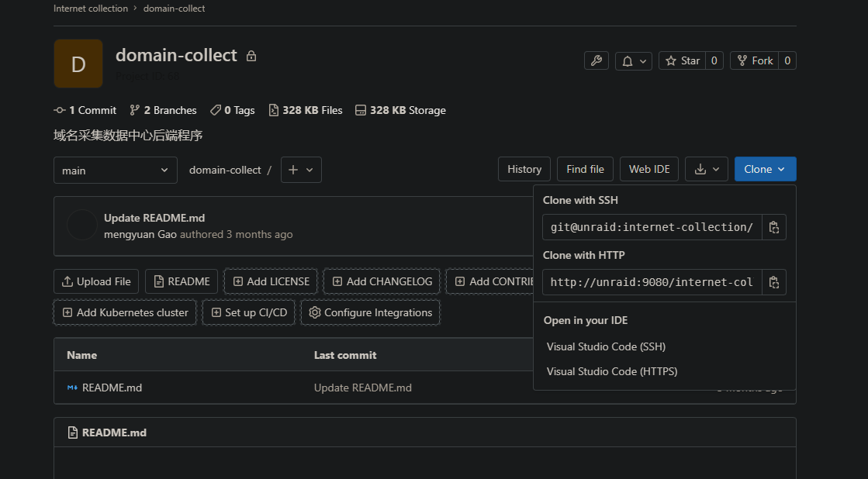Click the SSH clone URL field
868x479 pixels.
click(x=652, y=227)
